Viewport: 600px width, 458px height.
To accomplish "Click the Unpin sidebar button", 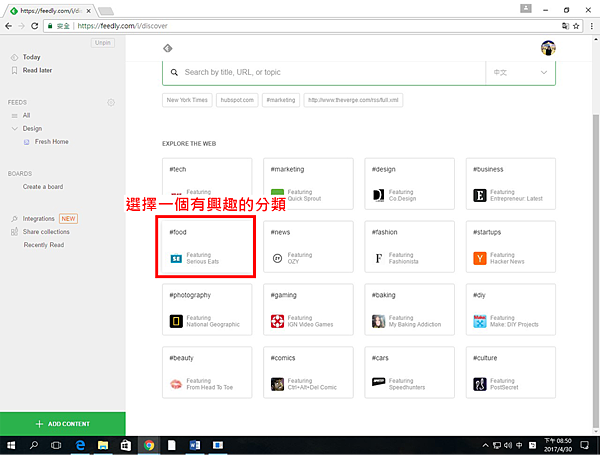I will coord(103,43).
